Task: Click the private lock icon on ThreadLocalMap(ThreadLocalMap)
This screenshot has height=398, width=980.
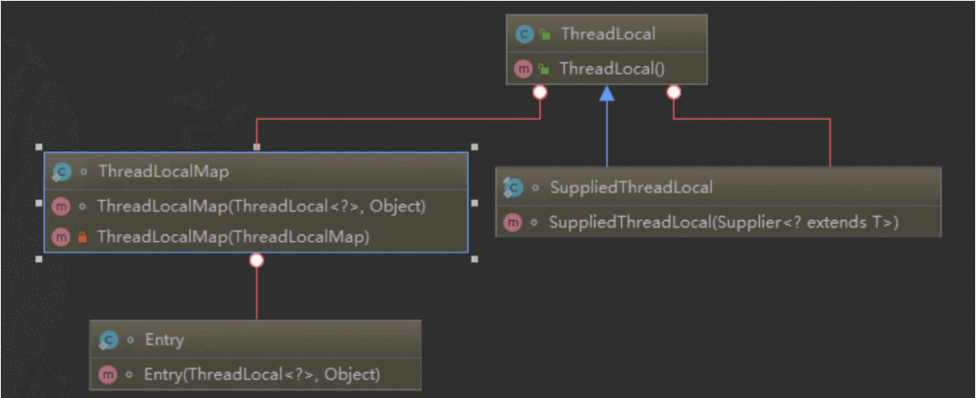Action: 83,235
